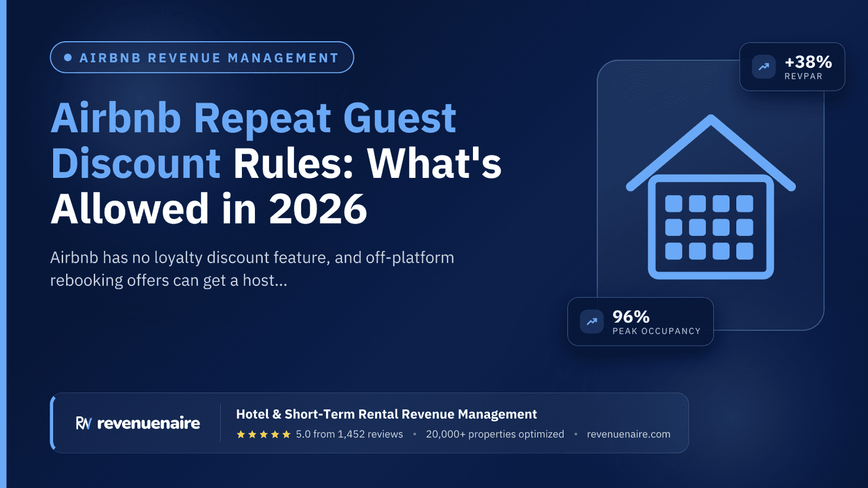Click the trend arrow icon beside REVPAR

pos(763,67)
